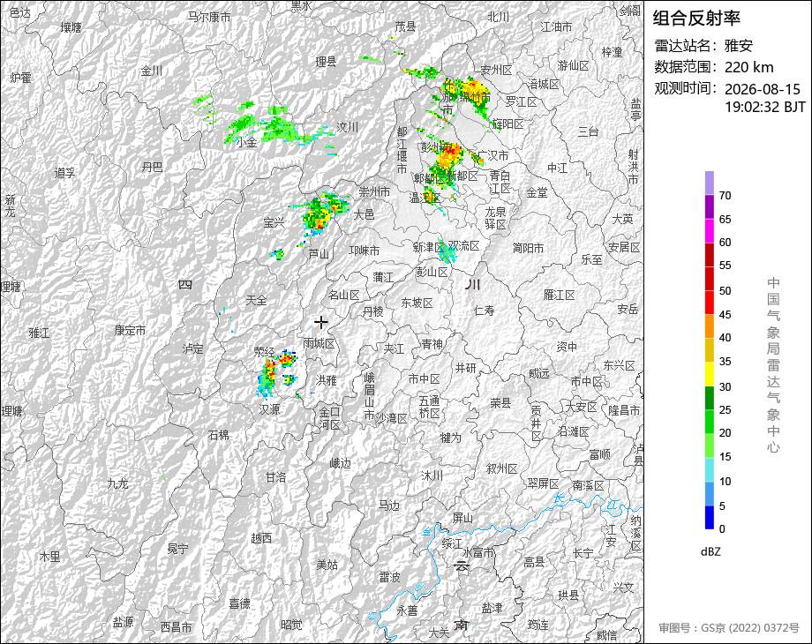Image resolution: width=812 pixels, height=644 pixels.
Task: Click the 简阳市 map label
Action: (528, 248)
